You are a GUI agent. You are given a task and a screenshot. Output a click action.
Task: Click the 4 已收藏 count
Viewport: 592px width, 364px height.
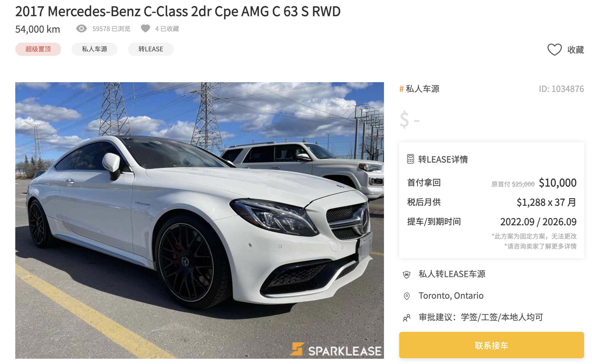click(x=167, y=29)
